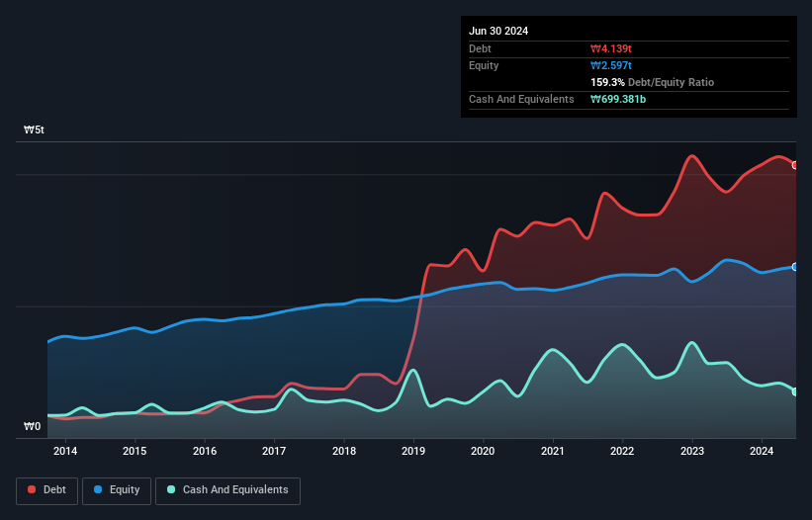The image size is (812, 520).
Task: Click the ₩4.139t debt value
Action: pyautogui.click(x=611, y=48)
